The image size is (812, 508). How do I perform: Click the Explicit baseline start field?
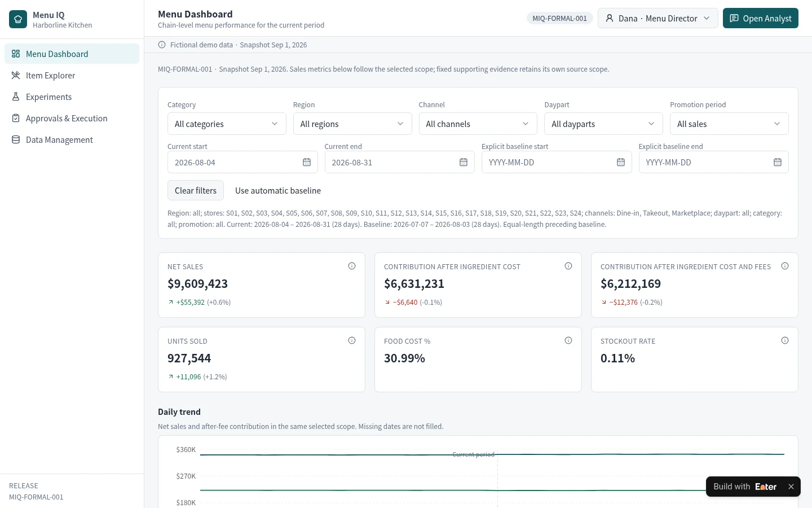tap(557, 162)
